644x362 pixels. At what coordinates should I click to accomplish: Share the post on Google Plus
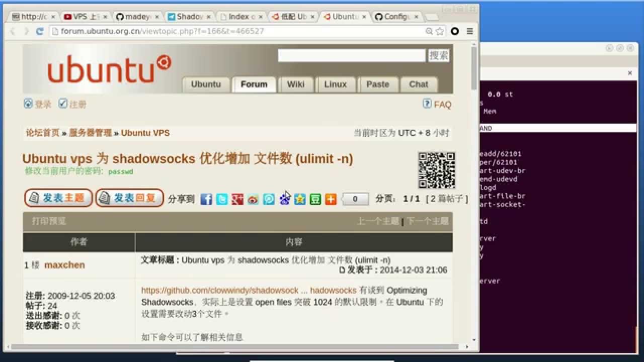(x=237, y=199)
